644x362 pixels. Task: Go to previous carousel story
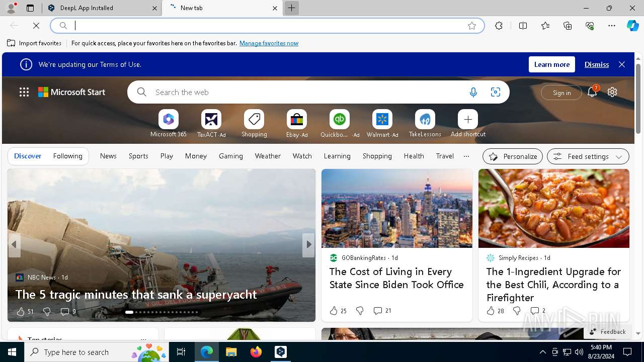(14, 244)
